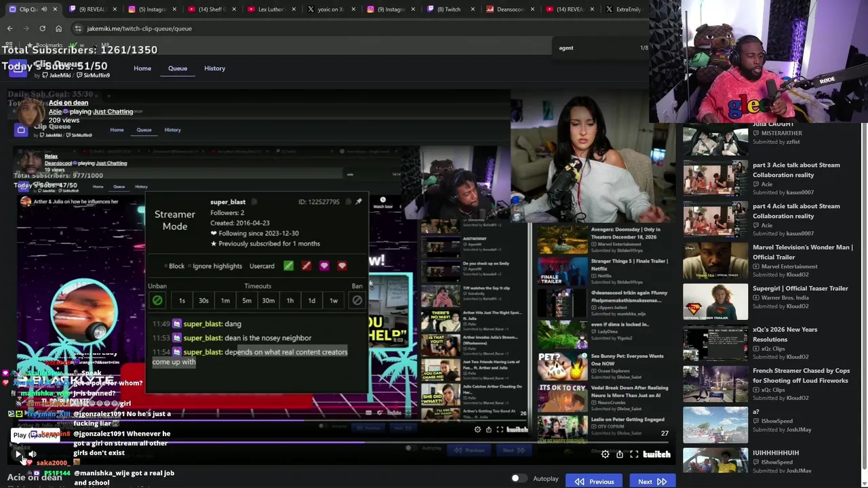This screenshot has width=868, height=488.
Task: Apply the 30m timeout
Action: pos(269,300)
